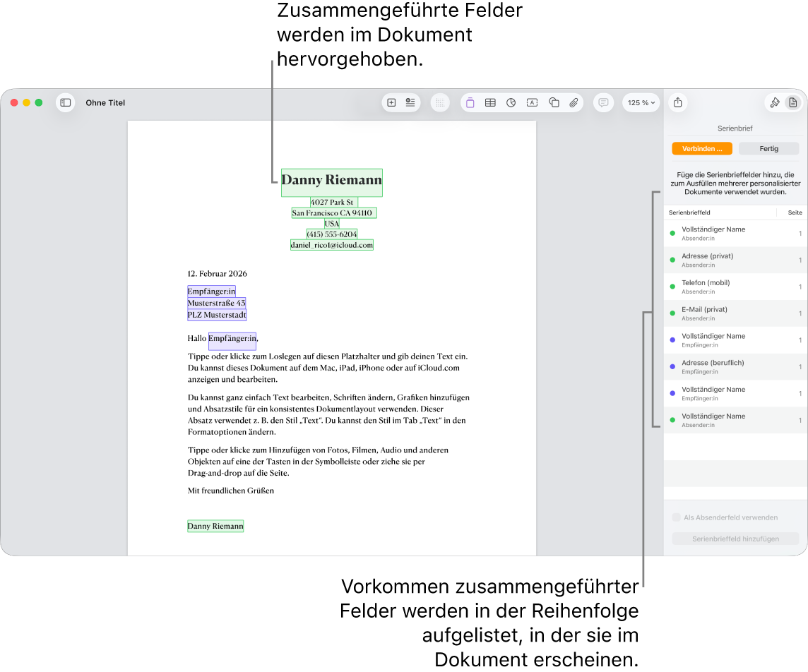The height and width of the screenshot is (672, 808).
Task: Select Telefon (mobil) field row
Action: coord(735,287)
